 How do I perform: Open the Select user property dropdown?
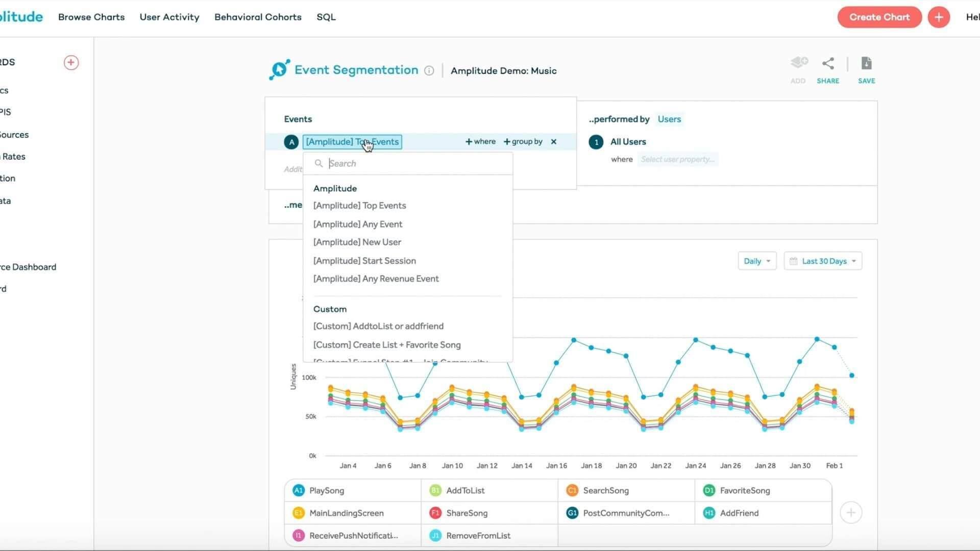[x=677, y=159]
